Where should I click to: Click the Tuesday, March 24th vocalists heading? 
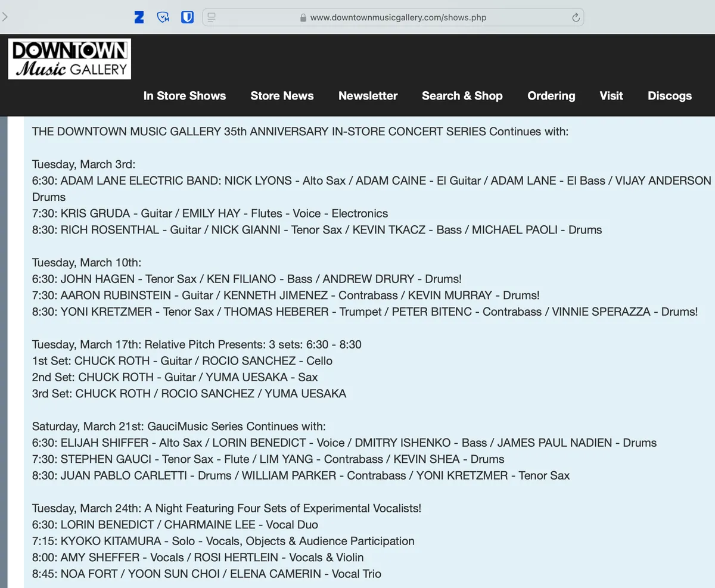(226, 508)
